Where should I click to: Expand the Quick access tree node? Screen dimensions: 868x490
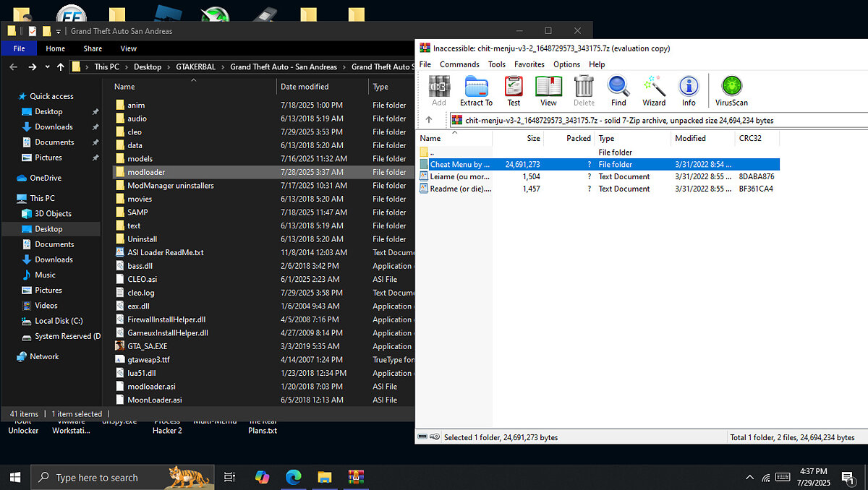click(x=9, y=96)
